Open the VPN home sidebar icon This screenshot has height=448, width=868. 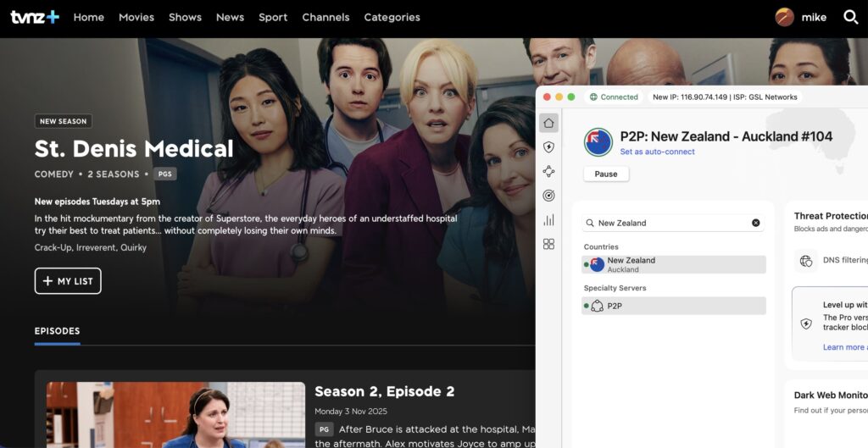coord(548,123)
